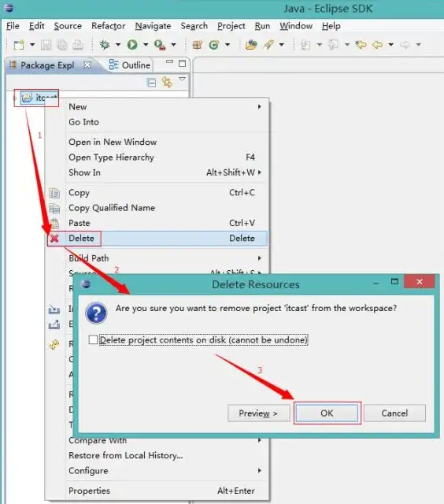Click the Back navigation arrow icon

click(378, 45)
